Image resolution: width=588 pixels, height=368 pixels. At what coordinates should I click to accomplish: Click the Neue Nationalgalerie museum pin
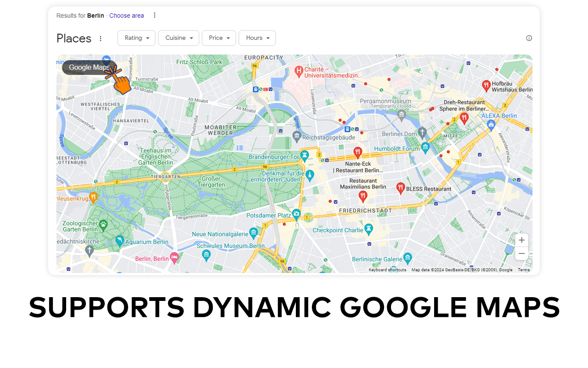coord(253,233)
